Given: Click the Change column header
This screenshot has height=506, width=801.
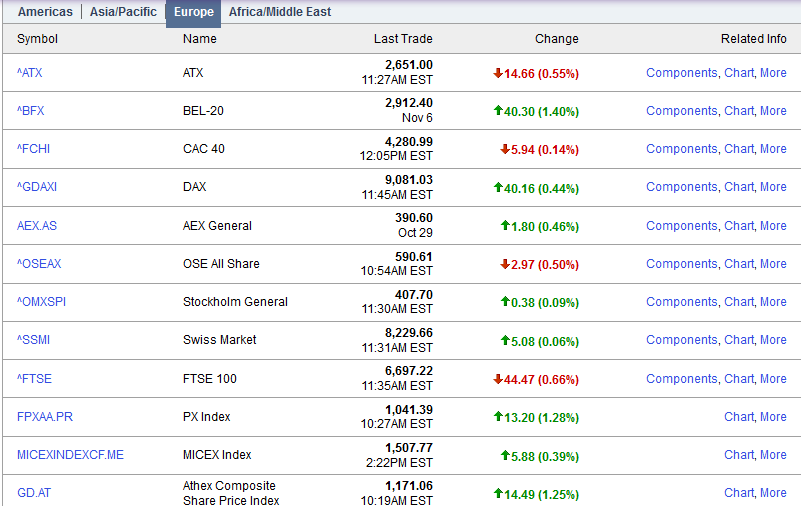Looking at the screenshot, I should pos(557,39).
